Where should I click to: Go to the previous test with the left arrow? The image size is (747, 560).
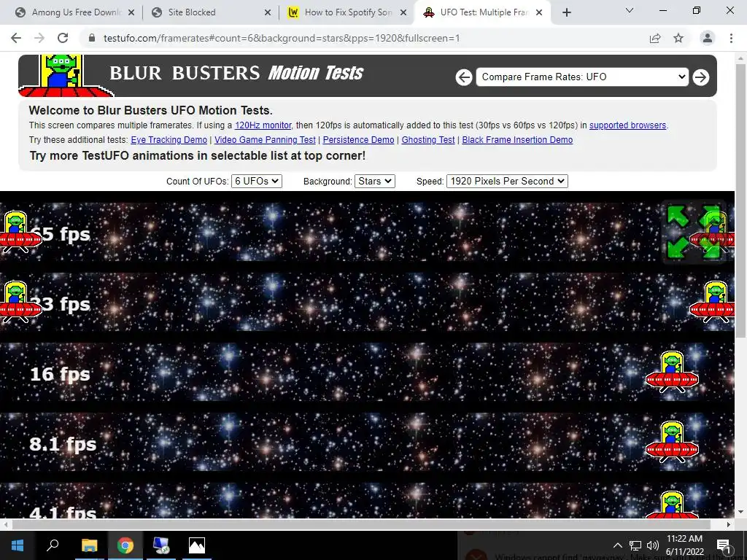click(464, 77)
